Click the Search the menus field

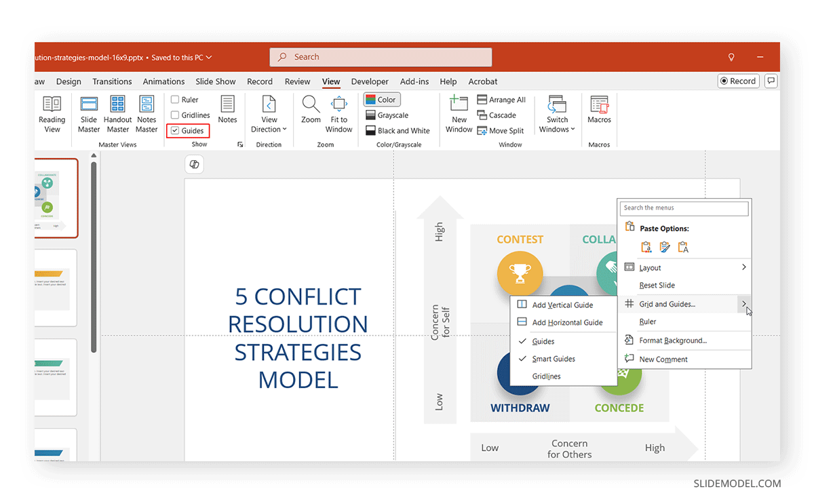tap(685, 208)
